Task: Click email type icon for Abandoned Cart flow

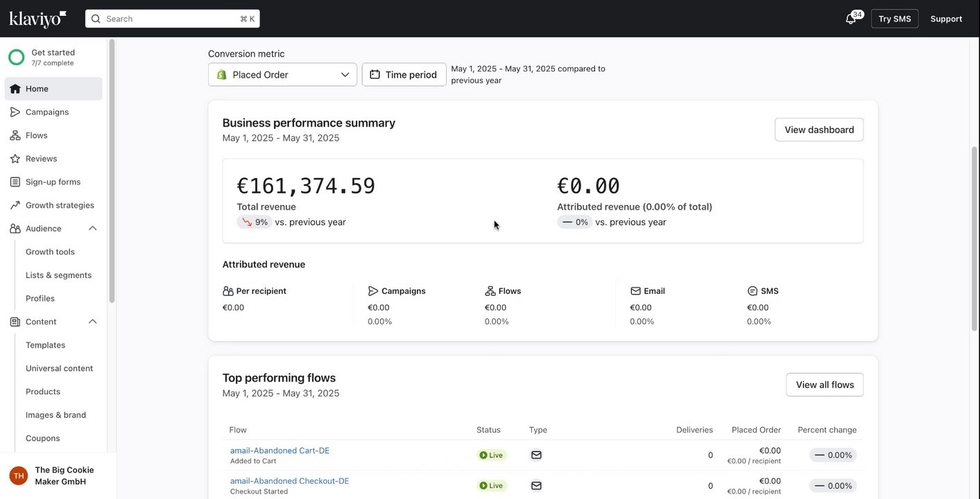Action: coord(536,455)
